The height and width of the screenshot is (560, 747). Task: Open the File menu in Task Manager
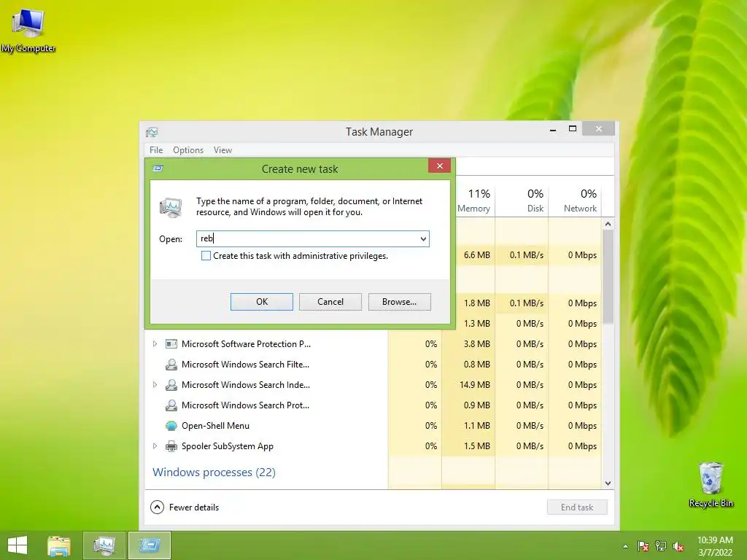[156, 150]
